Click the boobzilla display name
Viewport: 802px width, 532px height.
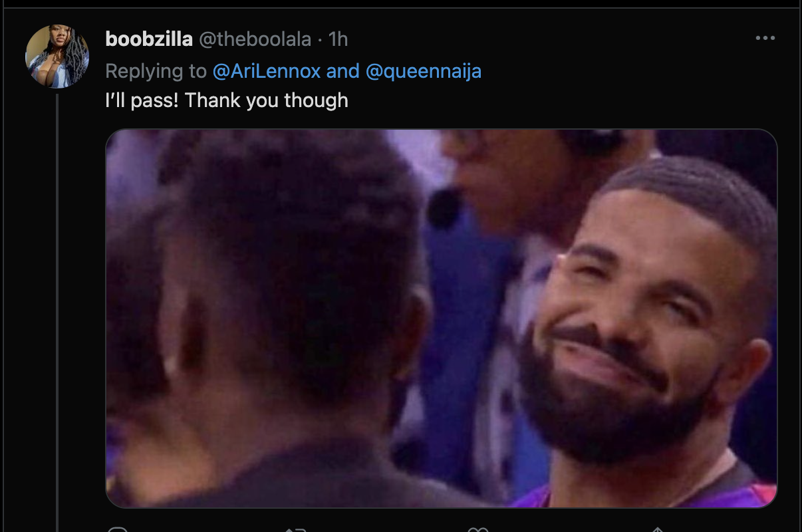point(149,39)
